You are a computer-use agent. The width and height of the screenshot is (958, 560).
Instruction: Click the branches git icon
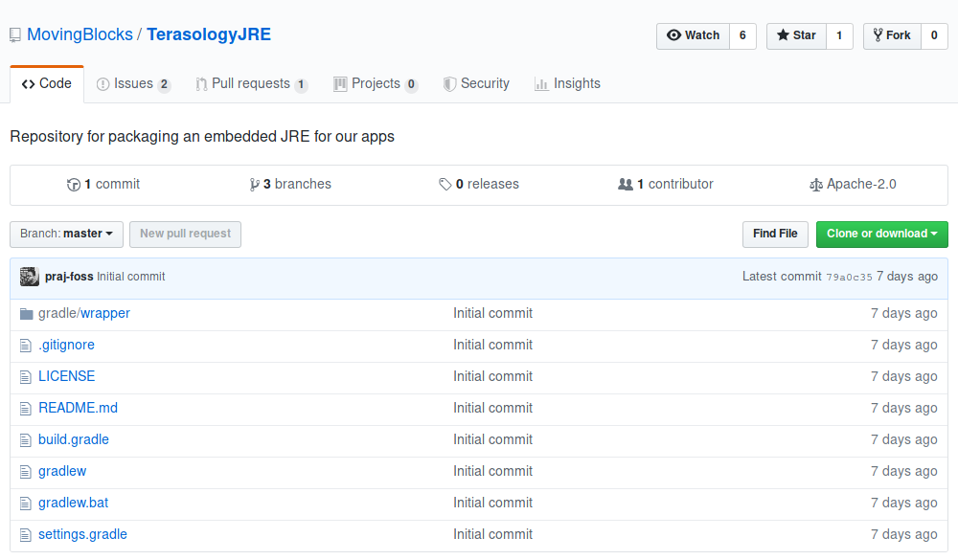tap(254, 185)
